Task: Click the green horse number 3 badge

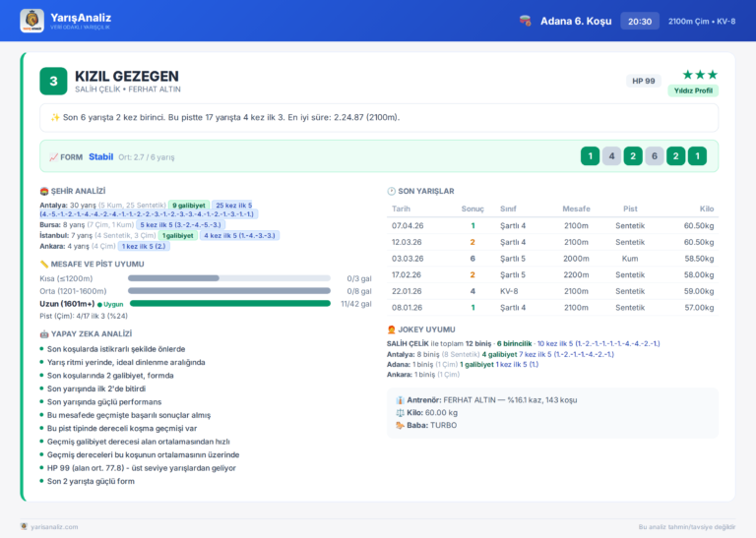Action: [53, 81]
